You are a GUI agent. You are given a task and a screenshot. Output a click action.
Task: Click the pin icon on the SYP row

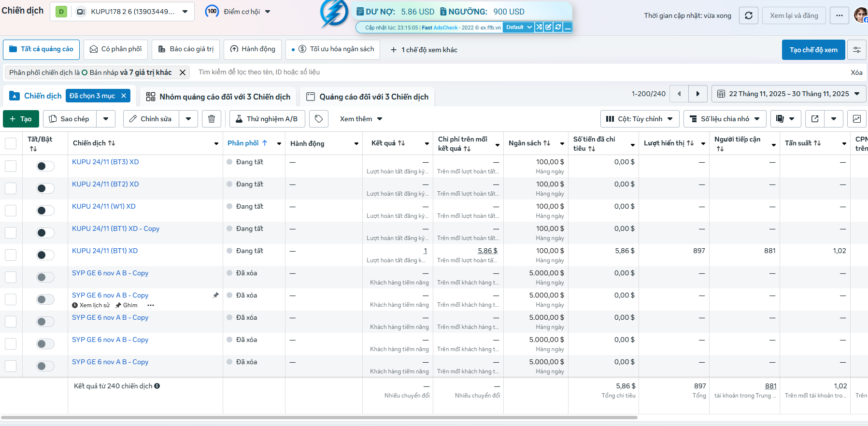(216, 295)
